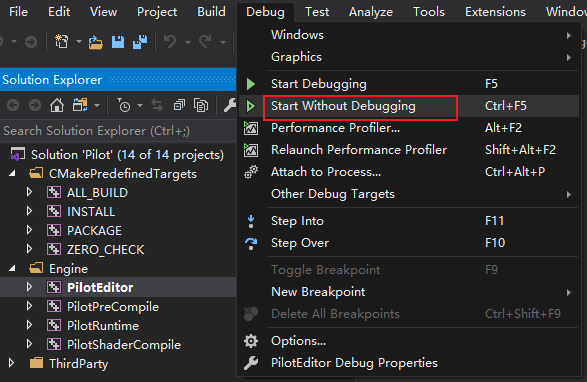This screenshot has width=587, height=382.
Task: Click the Save All icon
Action: tap(140, 42)
